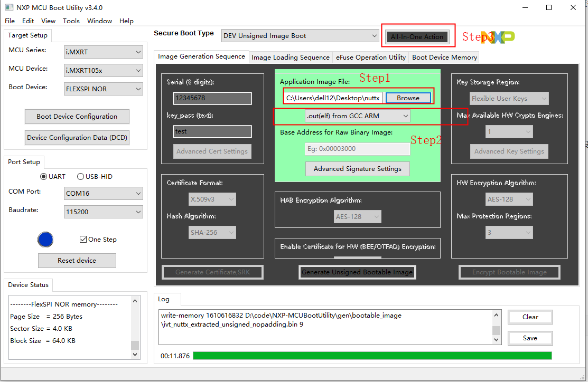The height and width of the screenshot is (382, 588).
Task: Click Advanced Cert Settings button
Action: 212,151
